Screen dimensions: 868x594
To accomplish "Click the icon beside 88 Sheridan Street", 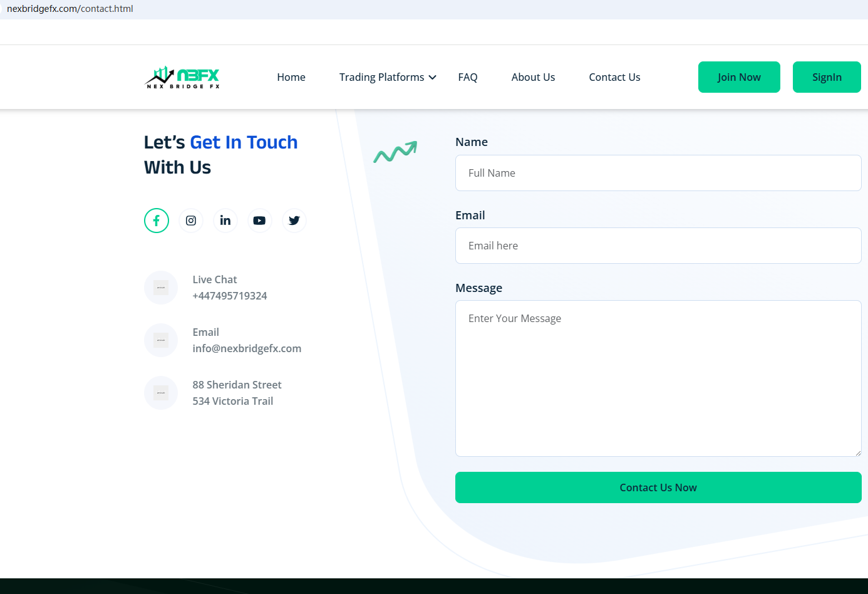I will click(x=161, y=393).
